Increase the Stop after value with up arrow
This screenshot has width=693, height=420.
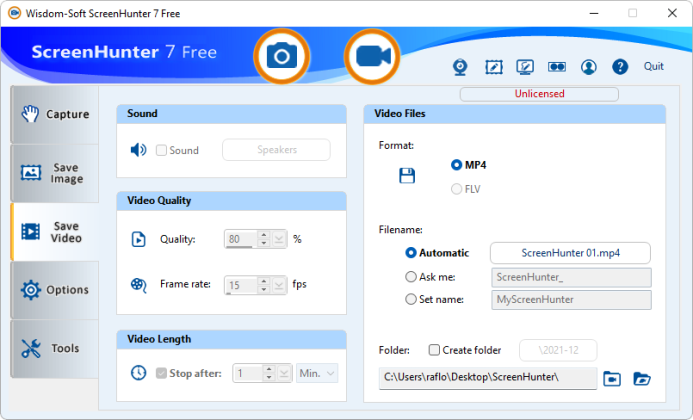[x=269, y=369]
